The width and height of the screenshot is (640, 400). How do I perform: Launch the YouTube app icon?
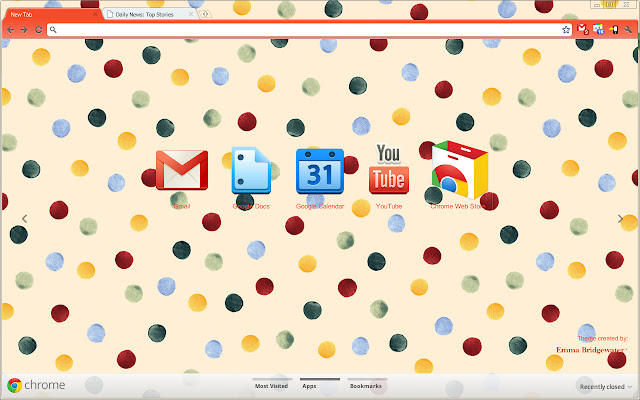[389, 169]
